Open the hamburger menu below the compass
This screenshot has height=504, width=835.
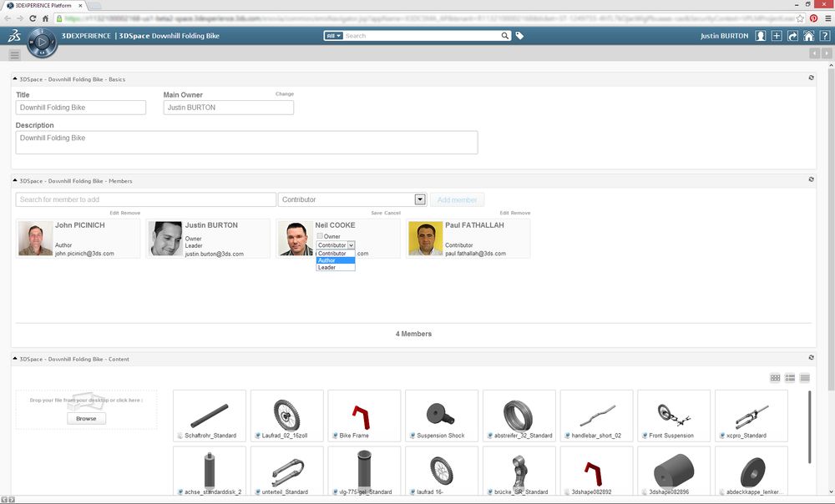click(15, 55)
